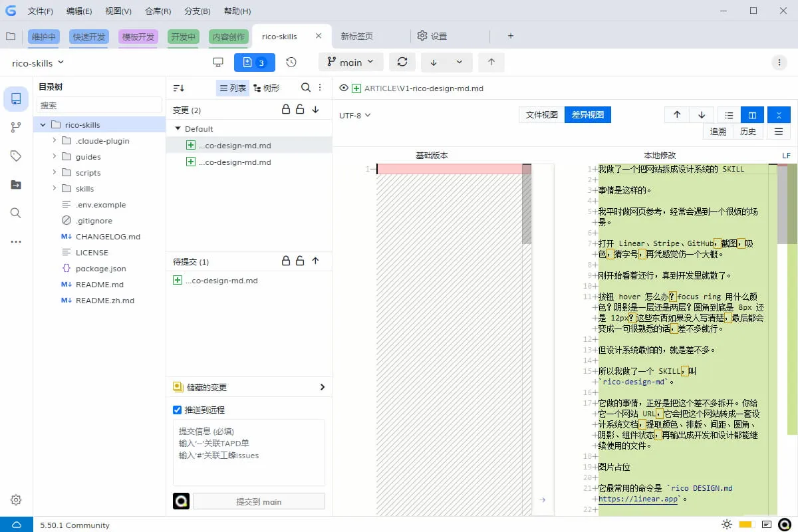The height and width of the screenshot is (532, 798).
Task: Click the 提交到 main button
Action: (259, 501)
